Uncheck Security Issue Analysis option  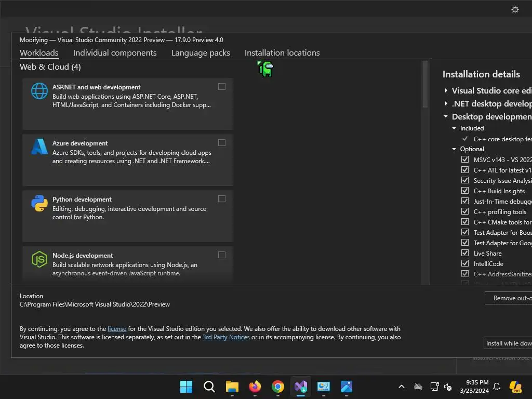[x=465, y=180]
